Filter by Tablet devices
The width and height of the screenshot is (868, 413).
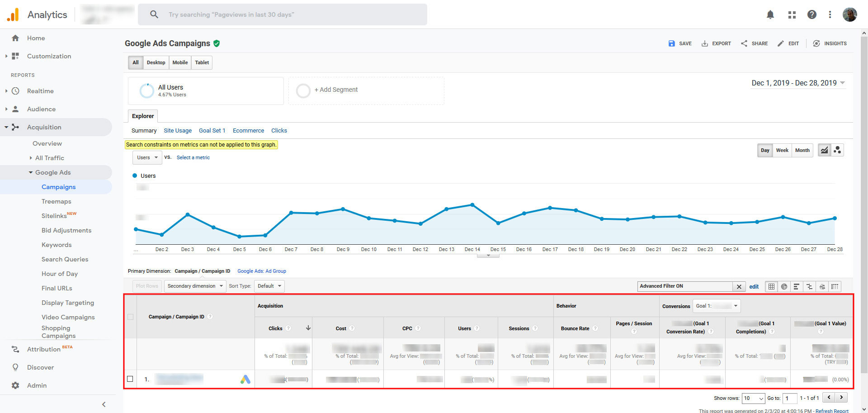tap(202, 62)
